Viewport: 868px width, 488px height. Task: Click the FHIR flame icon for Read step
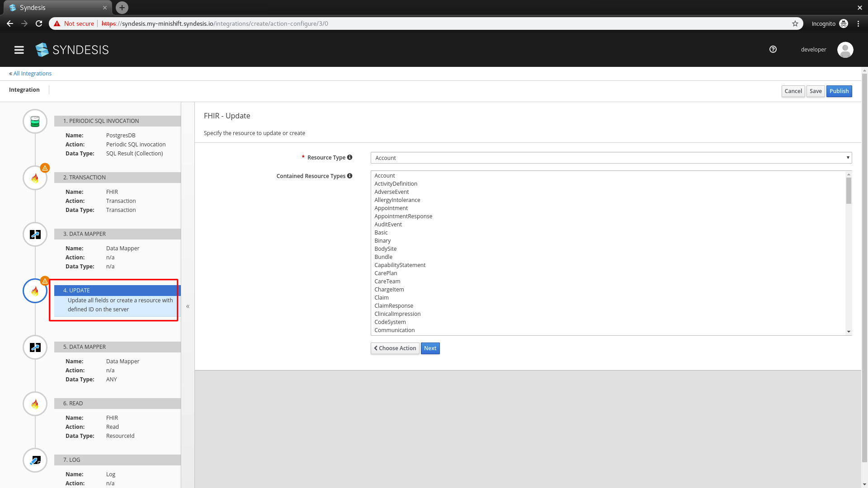click(x=35, y=404)
